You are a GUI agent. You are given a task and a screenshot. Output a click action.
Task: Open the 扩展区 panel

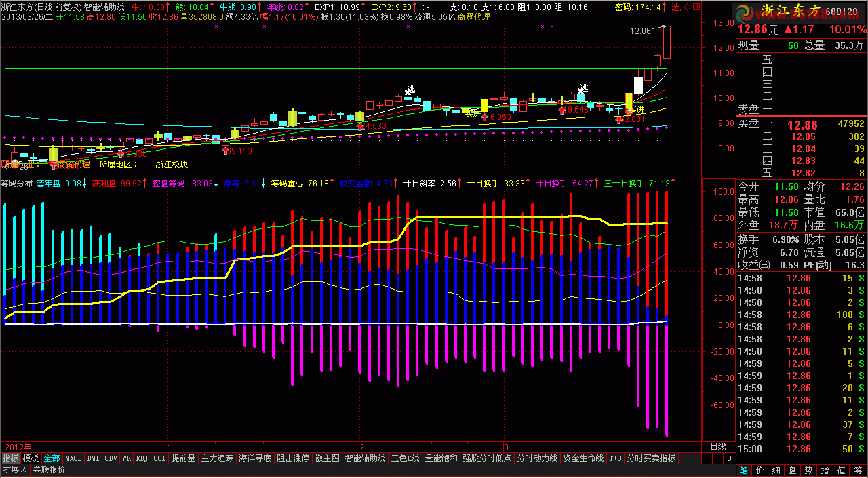coord(14,469)
